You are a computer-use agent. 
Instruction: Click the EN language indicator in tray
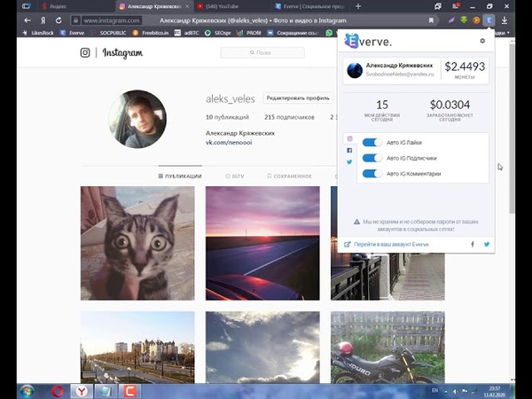(434, 390)
